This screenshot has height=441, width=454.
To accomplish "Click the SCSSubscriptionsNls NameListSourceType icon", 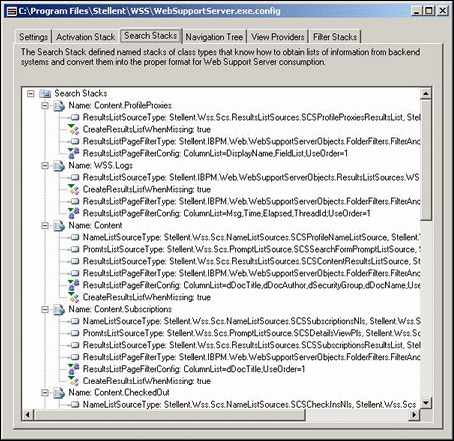I will tap(75, 321).
